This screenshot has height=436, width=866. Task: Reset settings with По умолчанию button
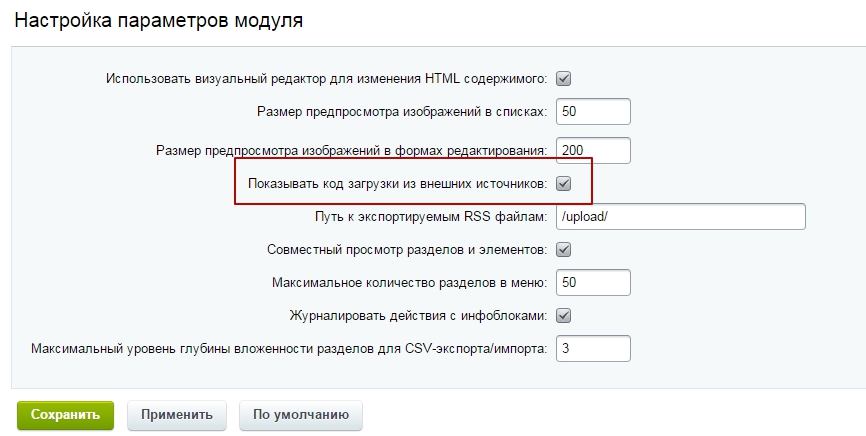(300, 415)
